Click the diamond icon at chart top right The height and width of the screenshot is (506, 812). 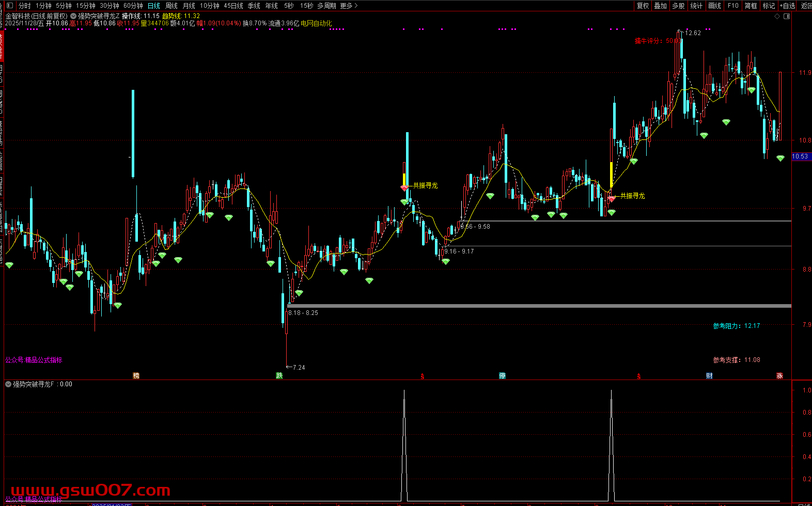[x=777, y=17]
